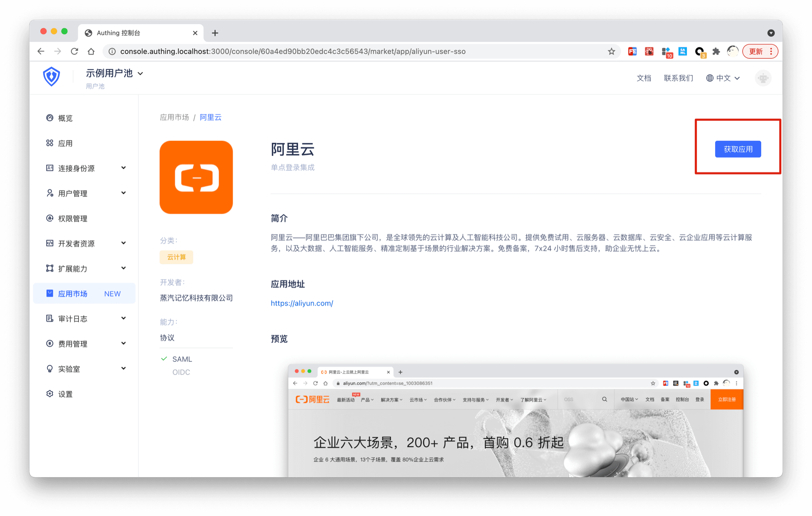The image size is (812, 516).
Task: Click 应用市场 breadcrumb link
Action: click(174, 117)
